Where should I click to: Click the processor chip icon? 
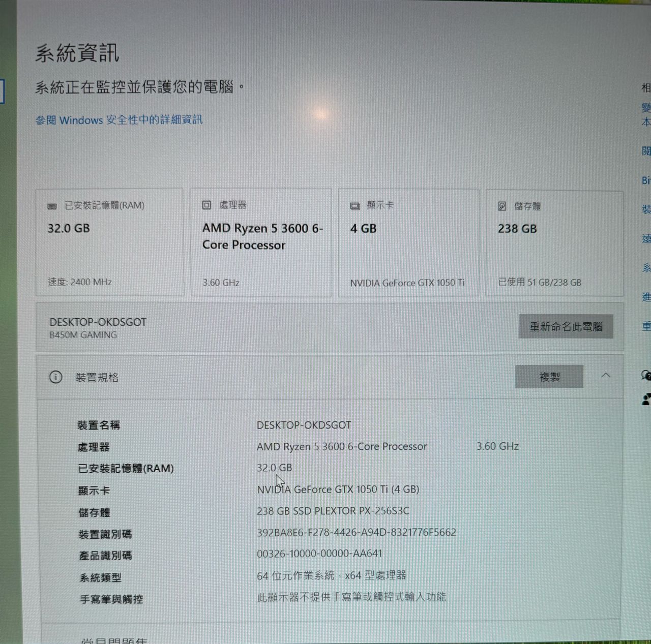206,205
